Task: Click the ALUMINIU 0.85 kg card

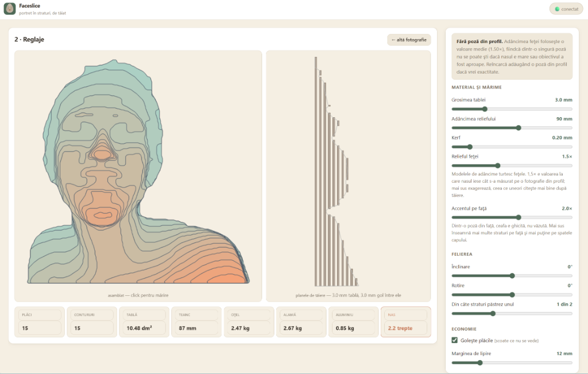Action: (354, 322)
